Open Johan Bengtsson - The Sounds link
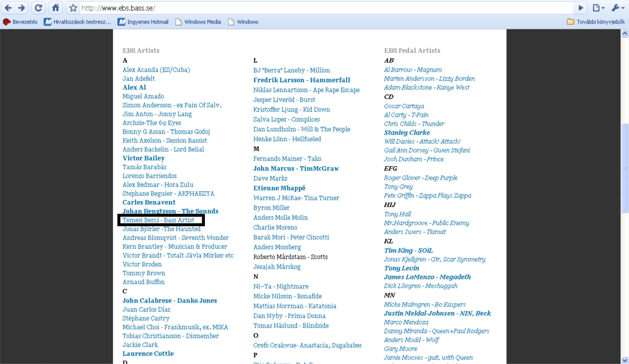The image size is (629, 364). [x=170, y=211]
